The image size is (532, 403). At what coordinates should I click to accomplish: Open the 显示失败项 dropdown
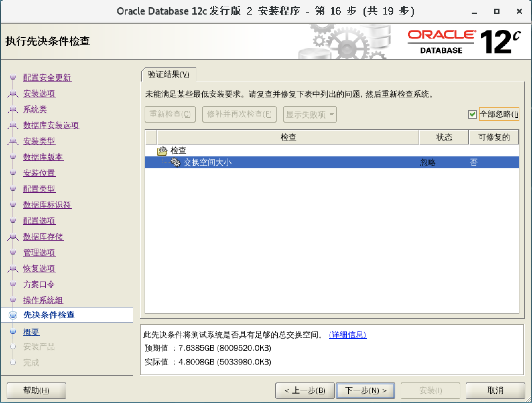tap(309, 114)
